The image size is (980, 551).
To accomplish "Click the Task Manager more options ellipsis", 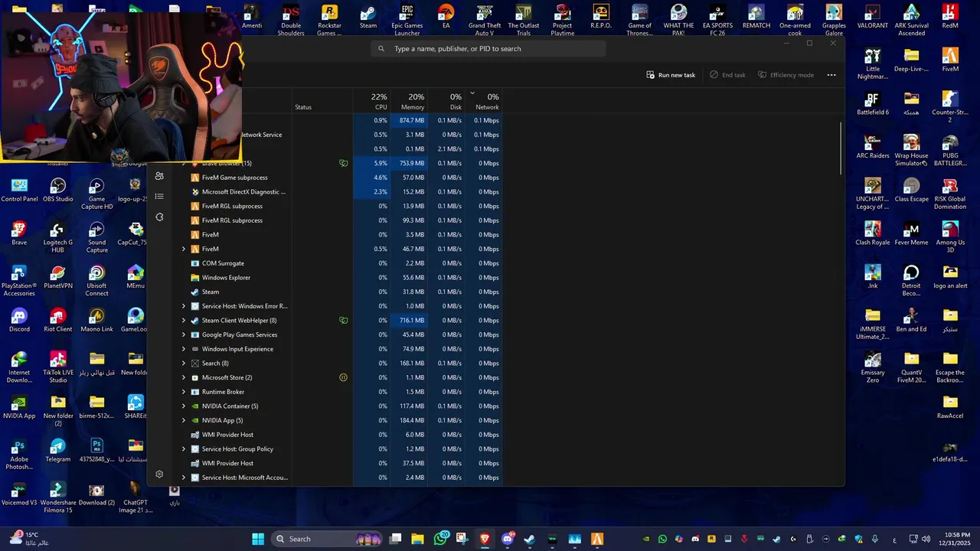I will (x=831, y=75).
